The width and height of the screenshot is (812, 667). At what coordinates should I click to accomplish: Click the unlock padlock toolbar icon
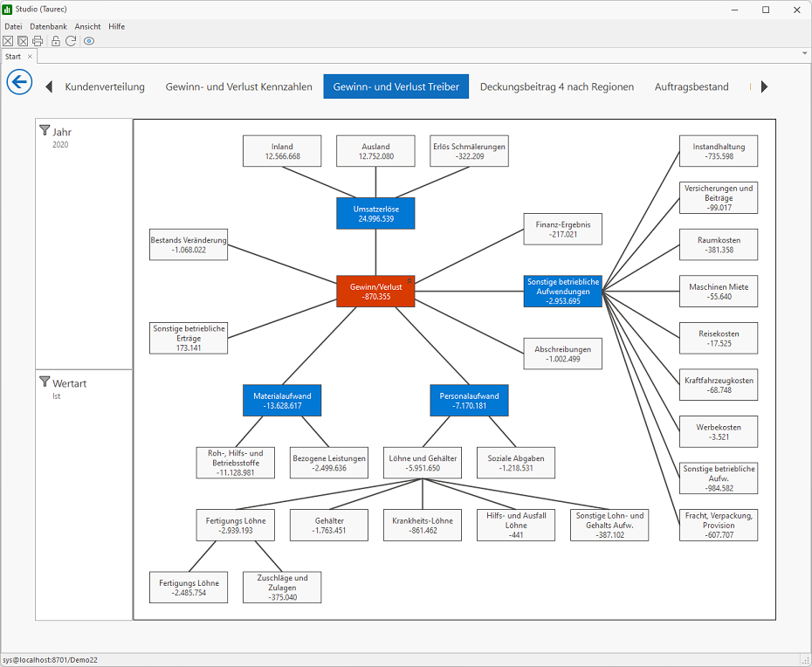pyautogui.click(x=56, y=41)
